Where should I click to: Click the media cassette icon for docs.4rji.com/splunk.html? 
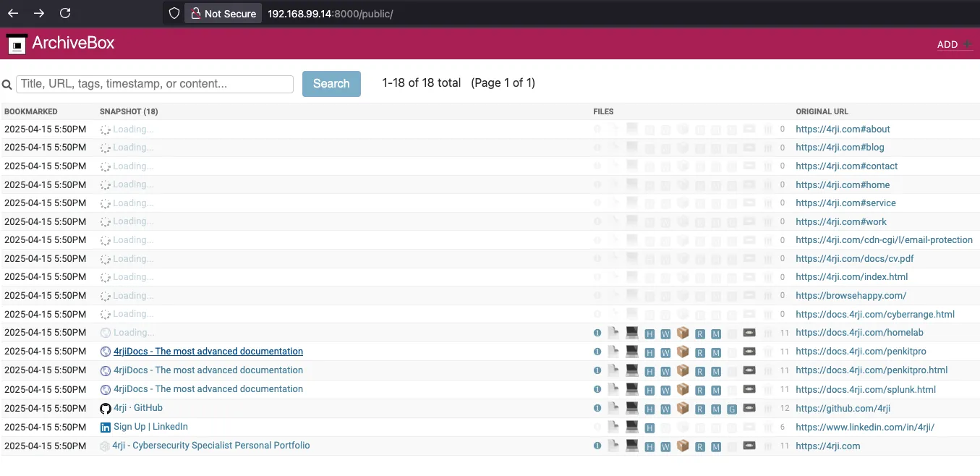(749, 389)
